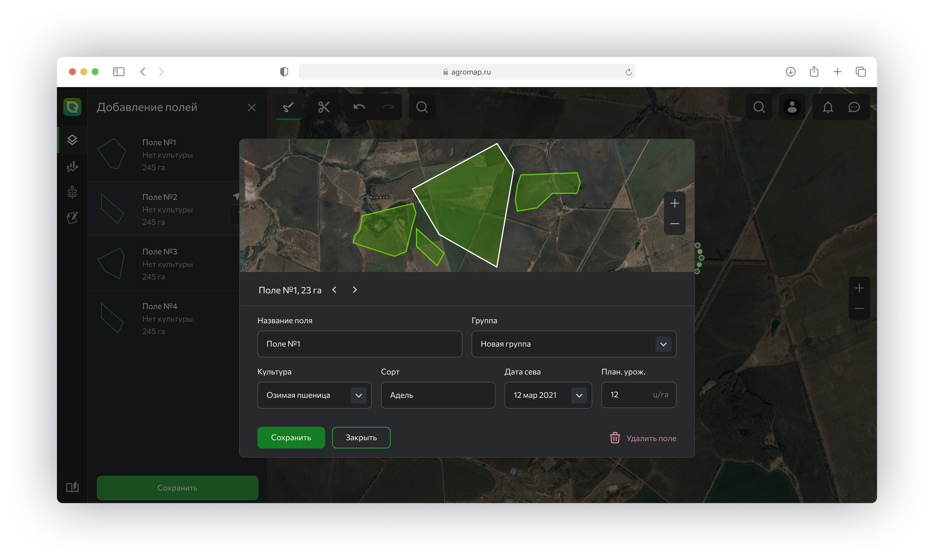Toggle the browser sidebar
Viewport: 934px width, 560px height.
[x=118, y=72]
